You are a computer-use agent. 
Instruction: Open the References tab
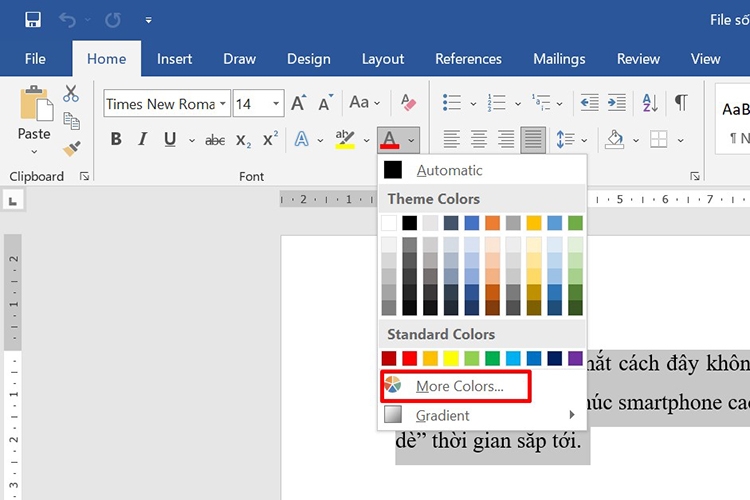click(468, 59)
